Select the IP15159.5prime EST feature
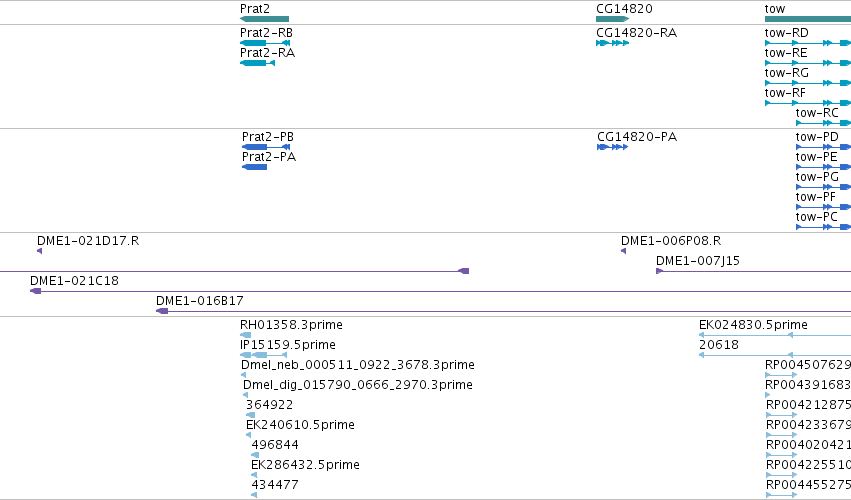This screenshot has width=851, height=500. (264, 355)
